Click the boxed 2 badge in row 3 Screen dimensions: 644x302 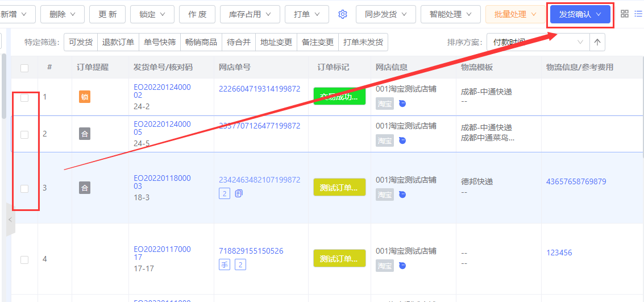tap(225, 193)
